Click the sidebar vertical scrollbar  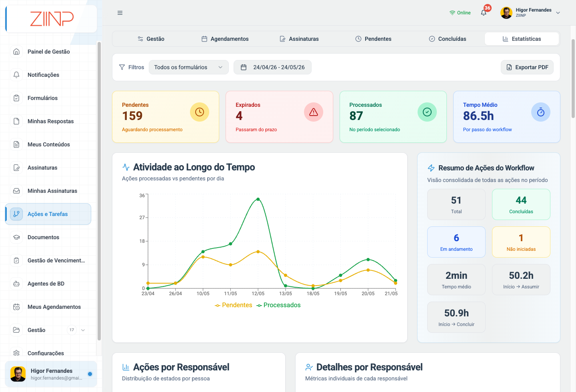tap(99, 191)
